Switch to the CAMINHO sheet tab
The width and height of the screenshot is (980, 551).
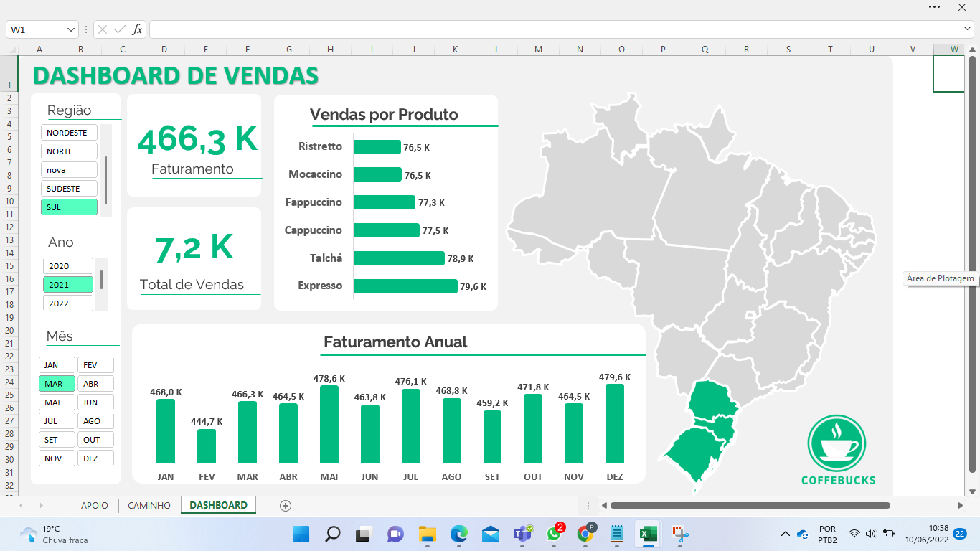point(149,506)
